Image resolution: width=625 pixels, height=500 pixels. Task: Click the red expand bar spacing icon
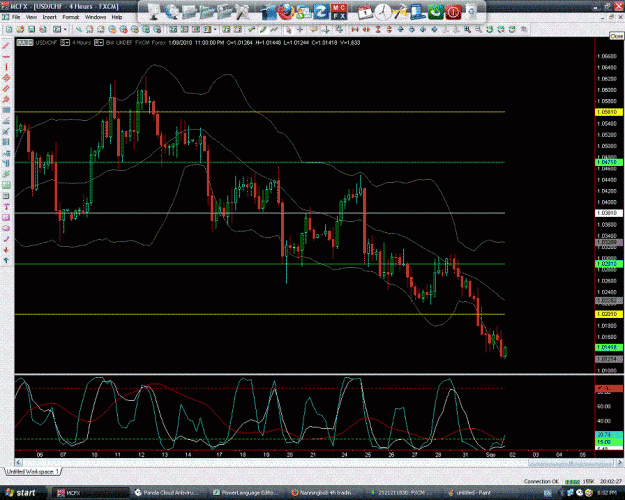pos(366,30)
